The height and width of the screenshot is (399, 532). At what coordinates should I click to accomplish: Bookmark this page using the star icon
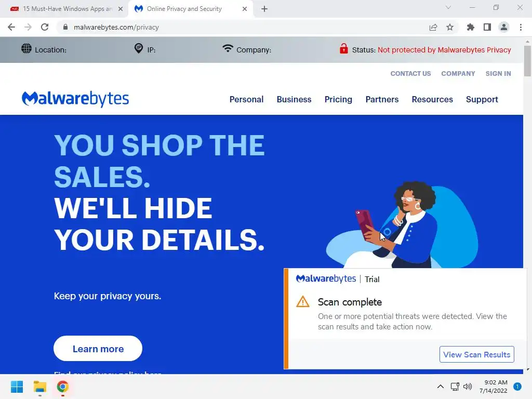(x=450, y=27)
